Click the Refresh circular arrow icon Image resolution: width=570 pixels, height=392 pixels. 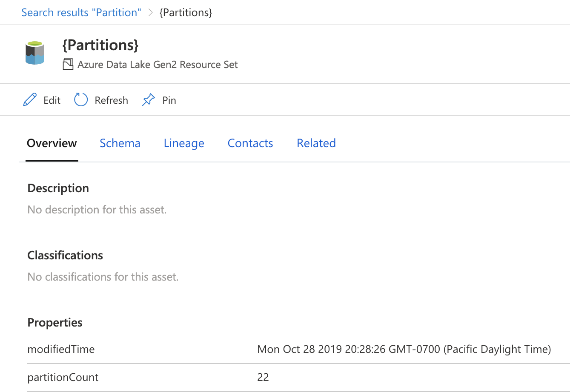click(x=81, y=100)
